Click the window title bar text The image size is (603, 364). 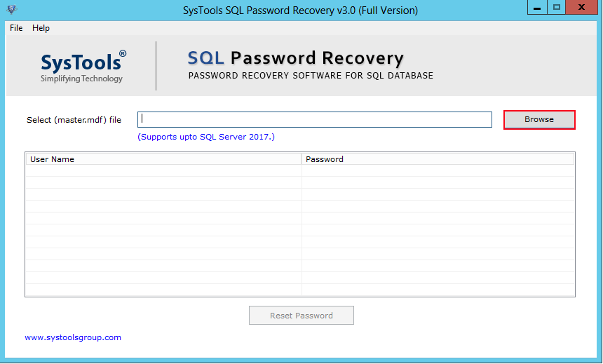tap(301, 10)
